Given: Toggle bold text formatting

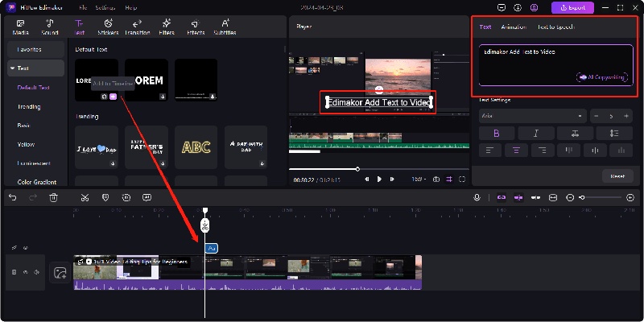Looking at the screenshot, I should pos(497,133).
